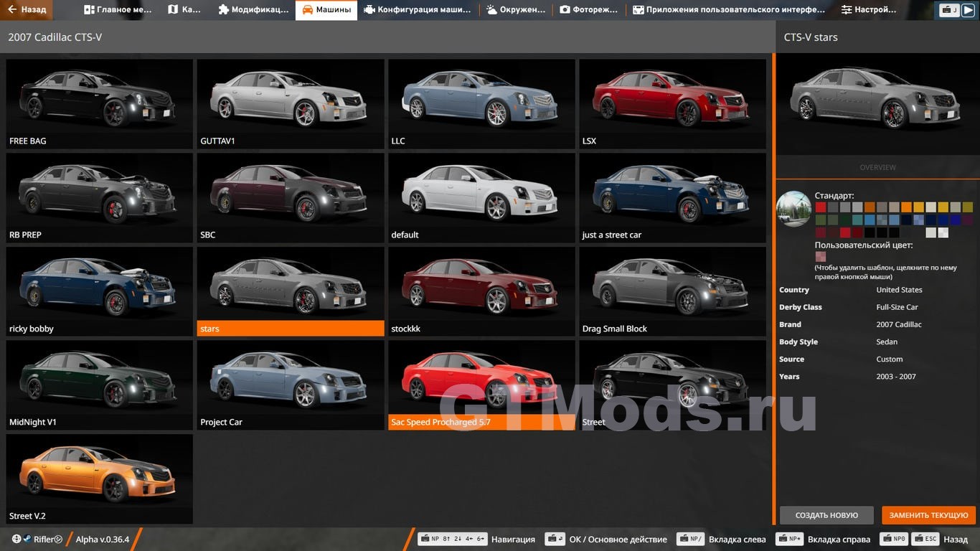Open the Настройки tab
Image resolution: width=980 pixels, height=551 pixels.
click(869, 10)
